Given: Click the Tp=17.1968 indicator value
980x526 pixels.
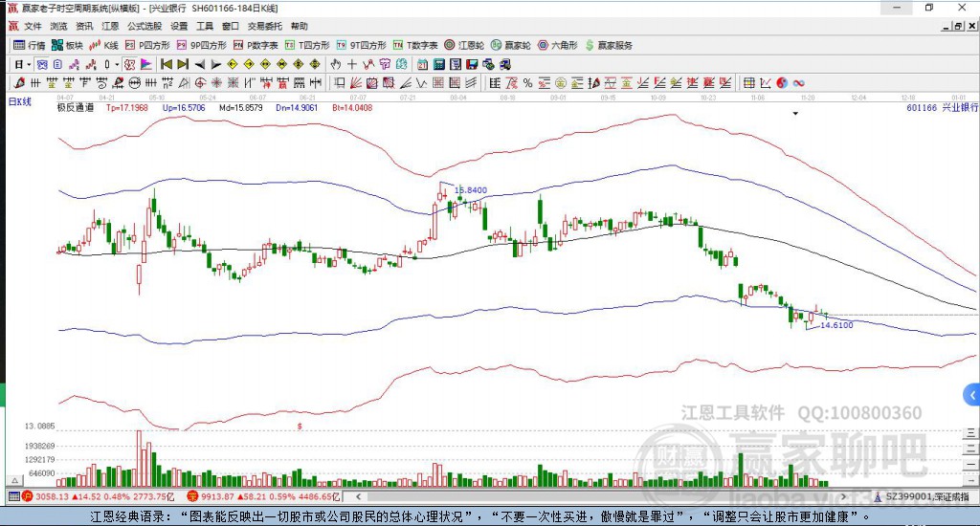Looking at the screenshot, I should tap(127, 107).
